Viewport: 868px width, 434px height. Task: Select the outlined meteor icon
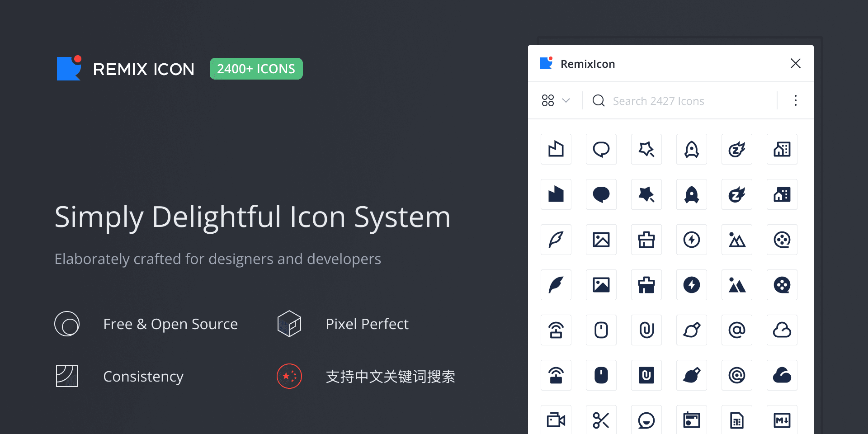pyautogui.click(x=737, y=149)
